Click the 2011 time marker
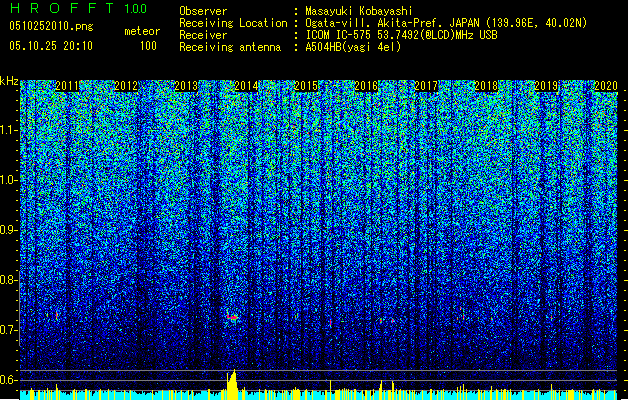The image size is (629, 400). click(x=67, y=86)
